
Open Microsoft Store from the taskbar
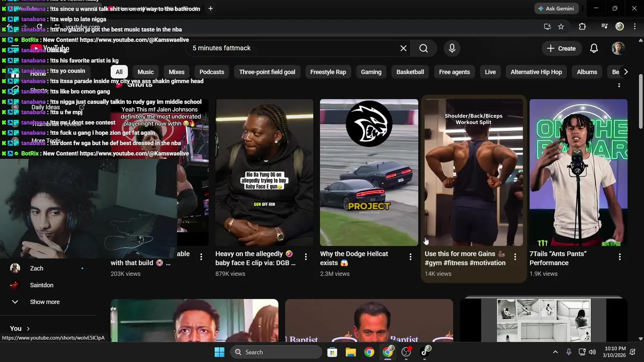(x=332, y=352)
